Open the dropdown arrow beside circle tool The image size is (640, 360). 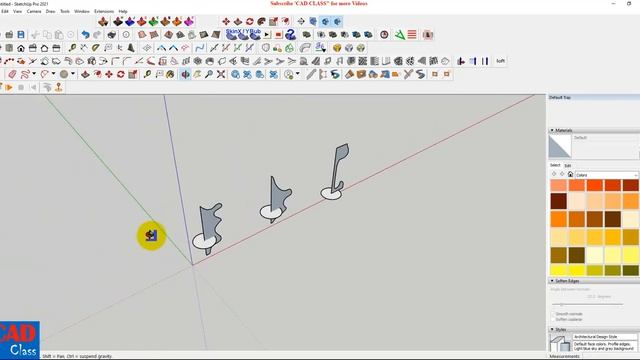73,74
